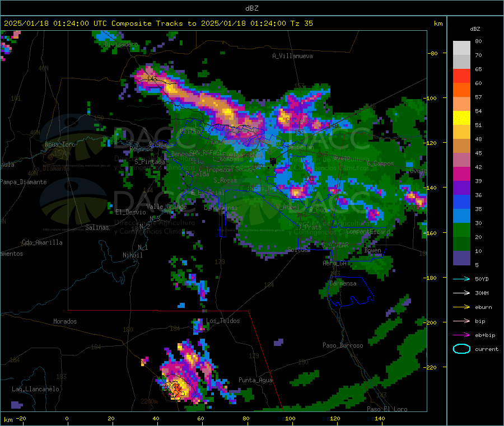Click the 'Divisadero' map label
Viewport: 504px width, 426px height.
(121, 44)
